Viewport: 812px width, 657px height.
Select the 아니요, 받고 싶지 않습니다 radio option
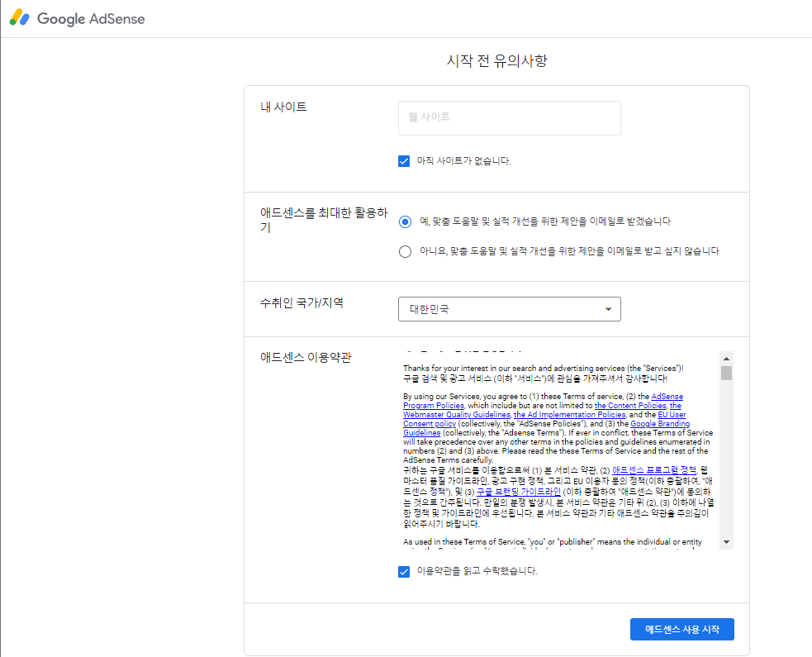point(405,251)
